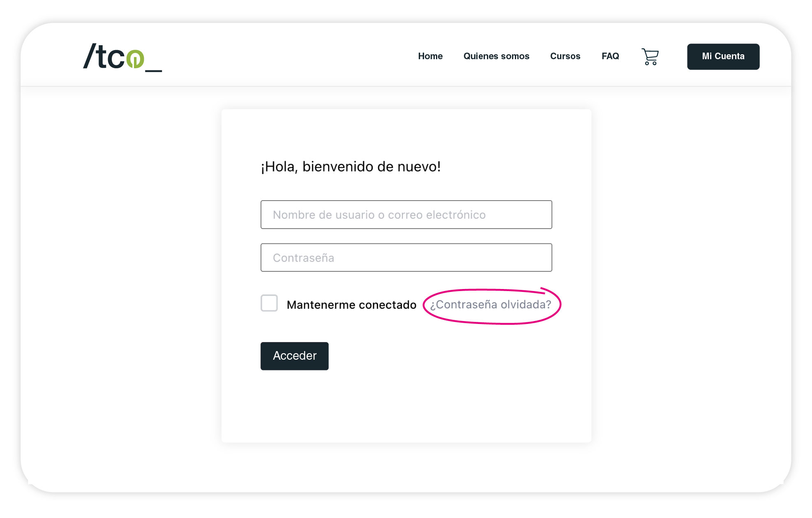Submit the form with the dark Acceder button
812x518 pixels.
294,356
